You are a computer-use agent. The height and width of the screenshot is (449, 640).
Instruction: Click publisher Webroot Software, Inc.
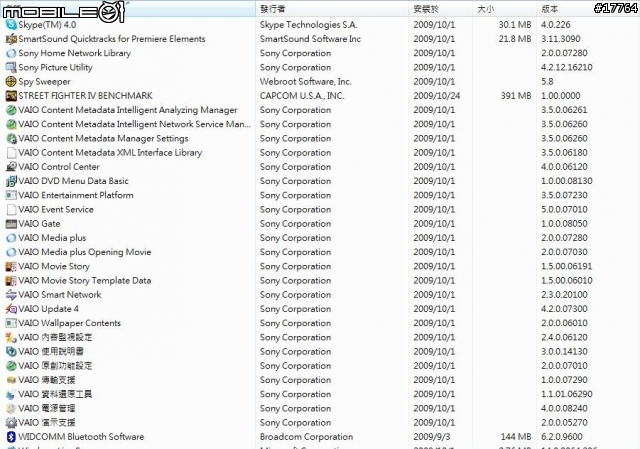pyautogui.click(x=305, y=82)
